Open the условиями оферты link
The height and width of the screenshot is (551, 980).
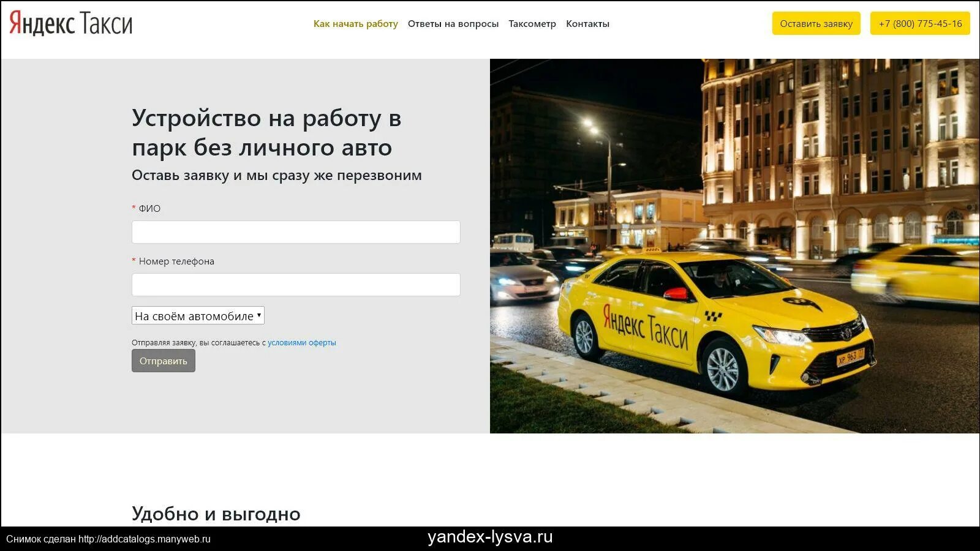(302, 343)
